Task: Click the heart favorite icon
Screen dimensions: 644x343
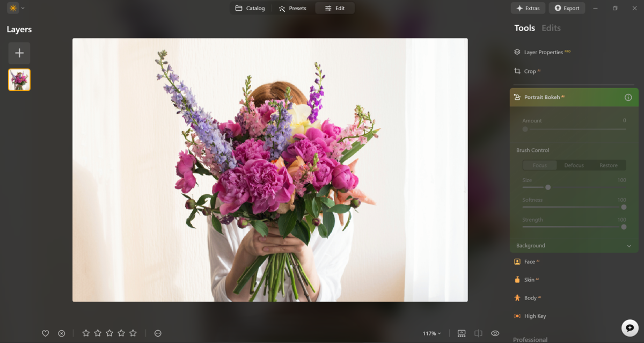Action: pyautogui.click(x=46, y=333)
